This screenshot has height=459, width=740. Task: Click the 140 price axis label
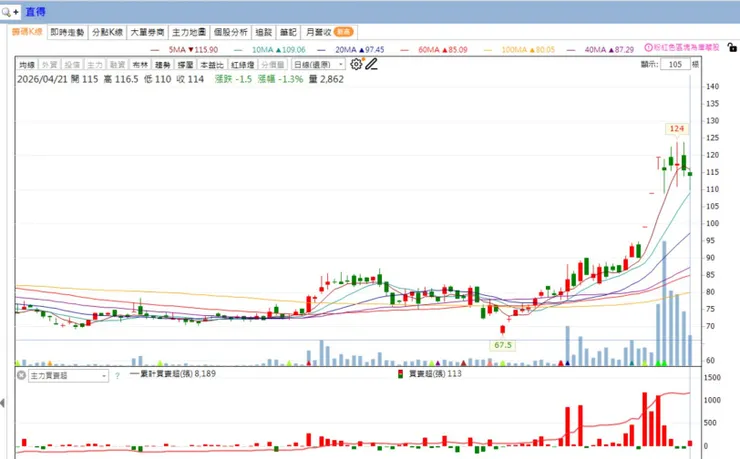pyautogui.click(x=713, y=86)
